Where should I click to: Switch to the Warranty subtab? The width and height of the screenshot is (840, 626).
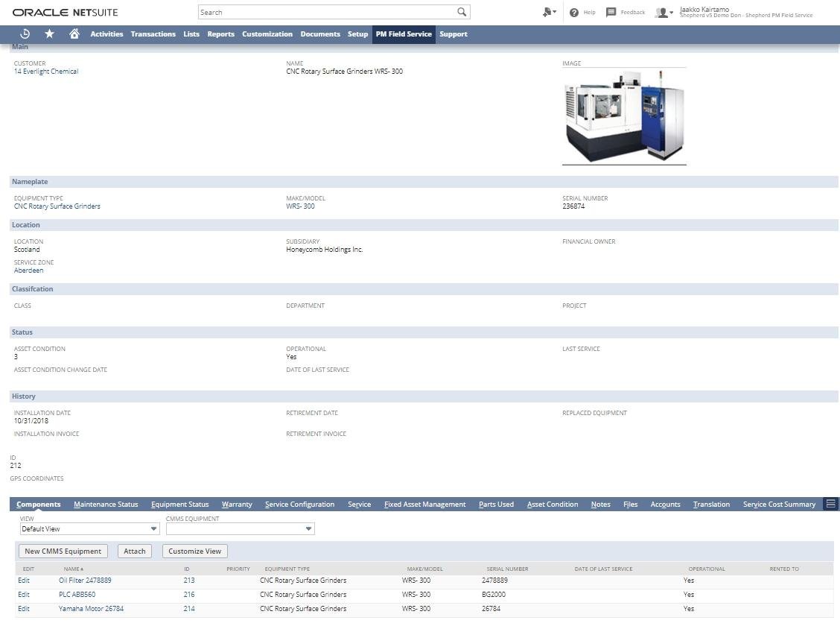(237, 505)
